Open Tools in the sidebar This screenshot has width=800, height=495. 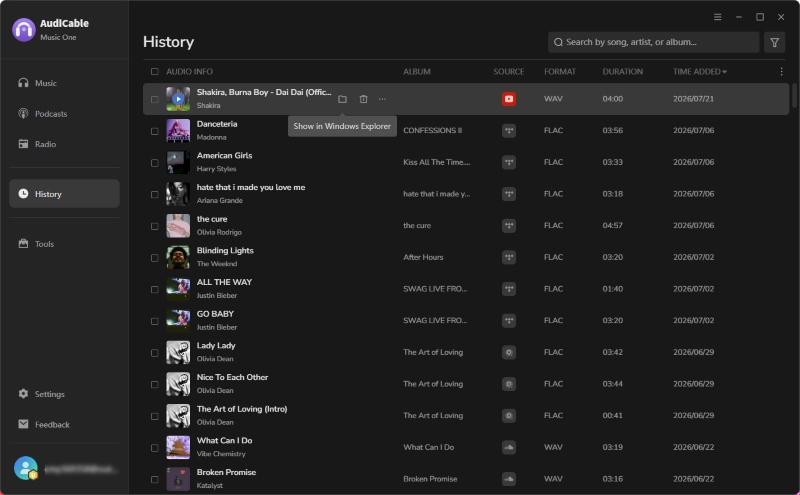(x=64, y=243)
